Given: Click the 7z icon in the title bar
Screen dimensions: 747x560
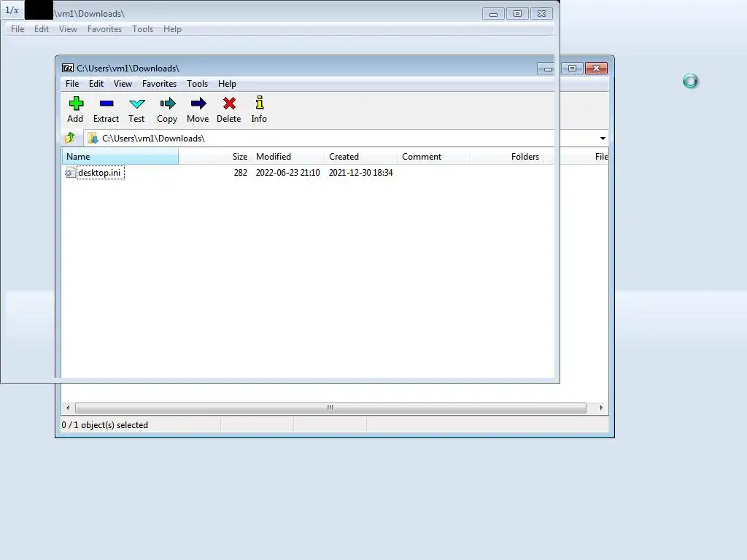Looking at the screenshot, I should [68, 68].
